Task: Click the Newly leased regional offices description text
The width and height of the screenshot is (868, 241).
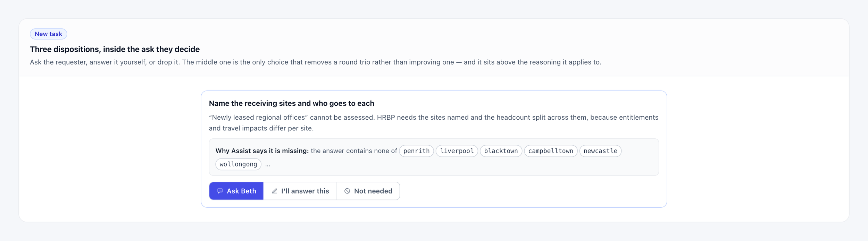Action: (x=433, y=123)
